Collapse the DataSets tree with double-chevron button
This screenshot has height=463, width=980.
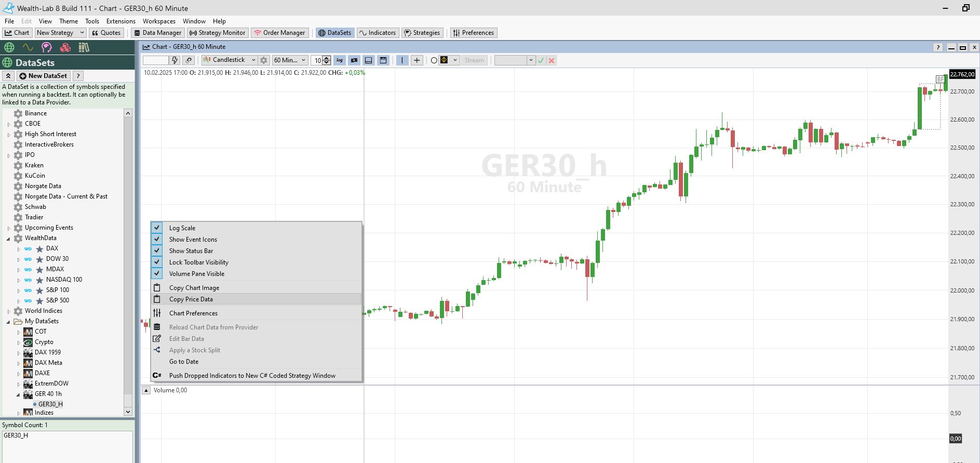point(8,76)
